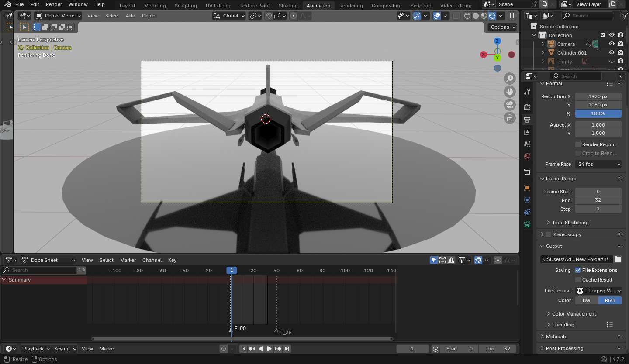Hide Cylinder.001 with its eye icon
629x364 pixels.
[612, 53]
